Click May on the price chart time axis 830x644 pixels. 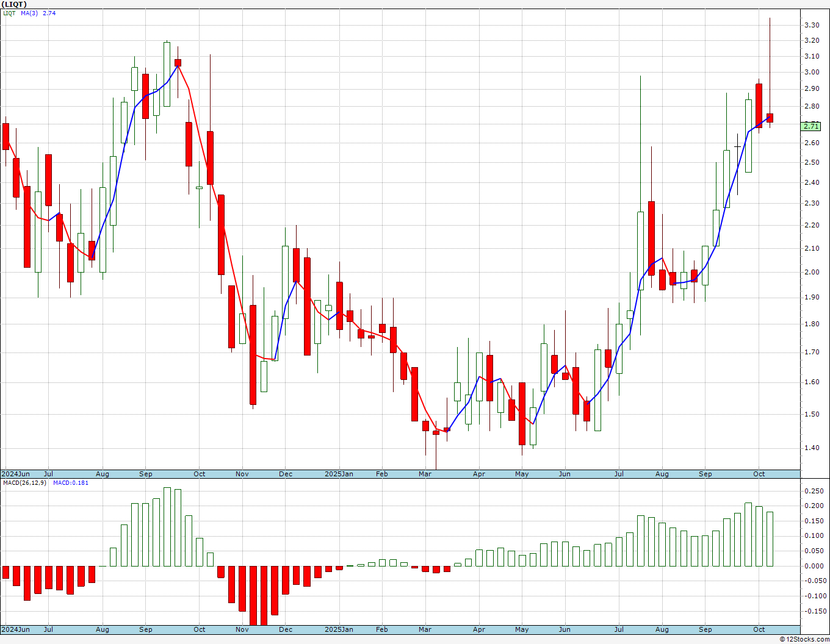point(522,474)
